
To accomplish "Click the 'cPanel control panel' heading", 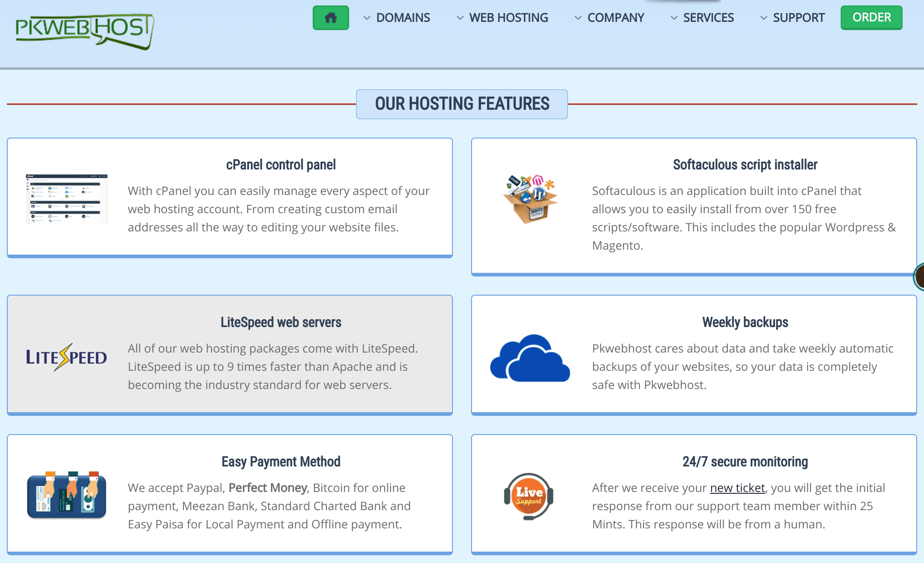I will 281,164.
